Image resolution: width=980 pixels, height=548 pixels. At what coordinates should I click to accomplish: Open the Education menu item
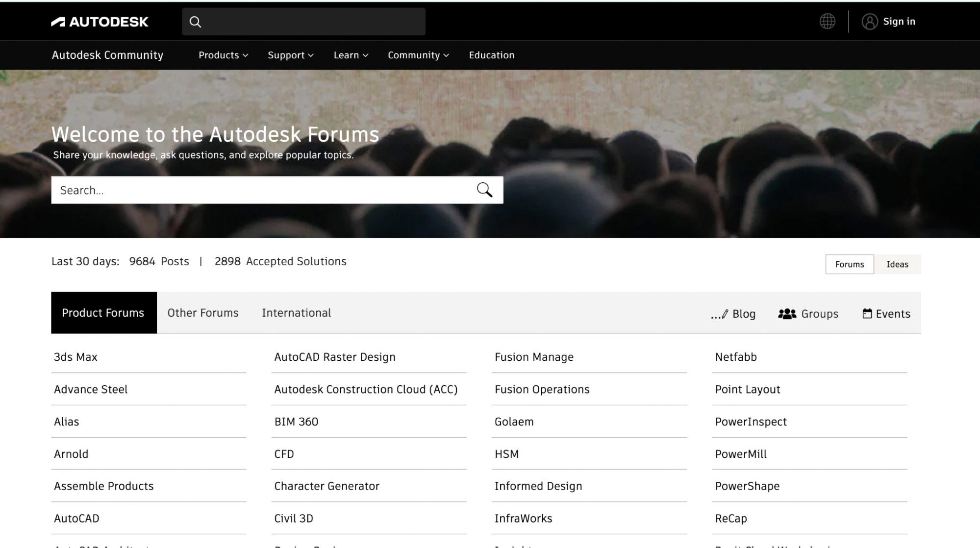(x=492, y=55)
